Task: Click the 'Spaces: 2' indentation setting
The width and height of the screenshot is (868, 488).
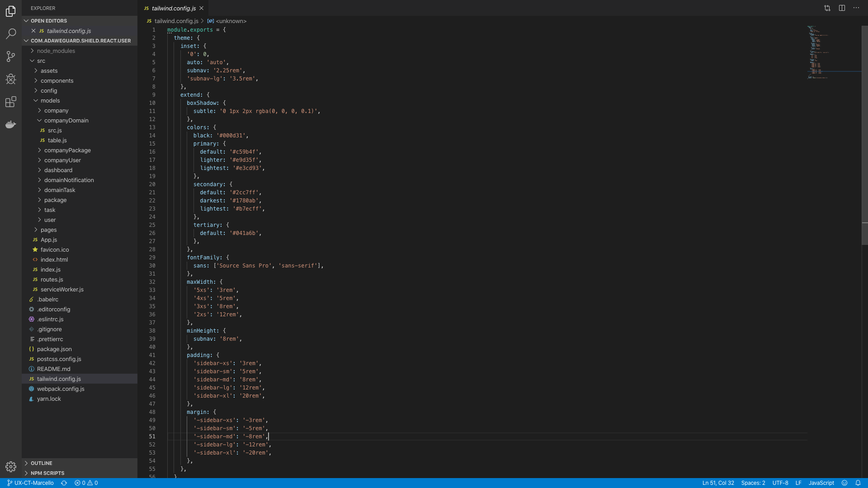Action: click(753, 483)
